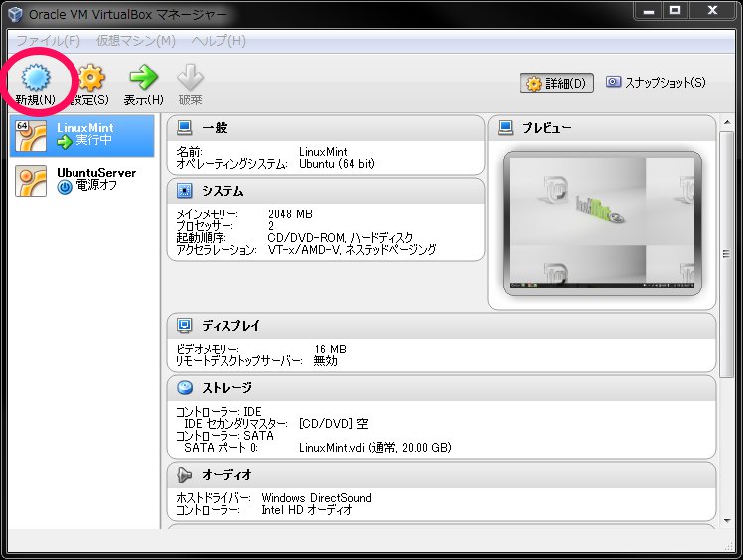
Task: Open the System (システム) section header
Action: [x=326, y=191]
